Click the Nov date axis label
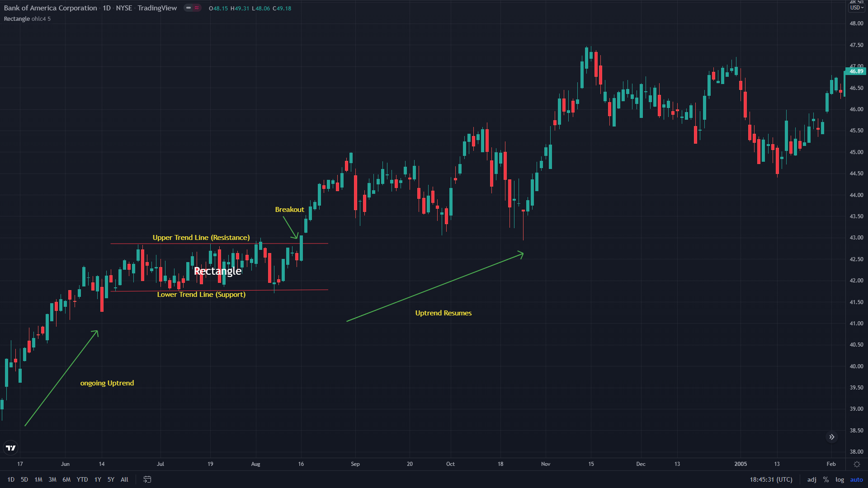 (546, 464)
